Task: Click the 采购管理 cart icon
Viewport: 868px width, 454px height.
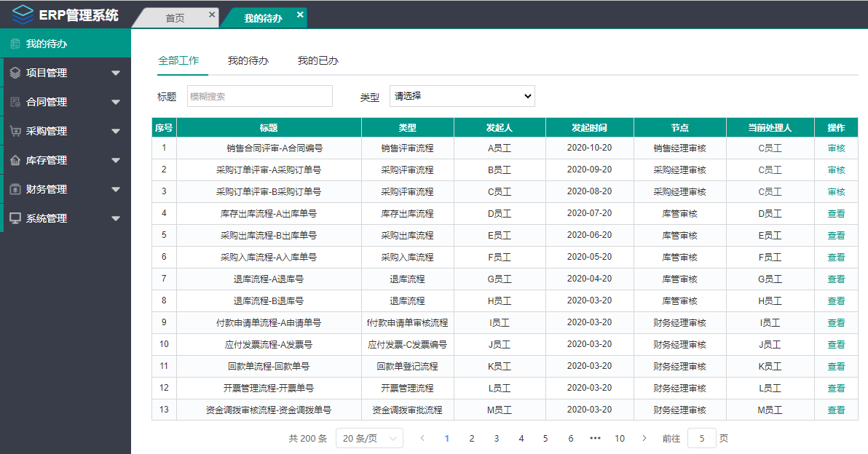Action: [15, 131]
